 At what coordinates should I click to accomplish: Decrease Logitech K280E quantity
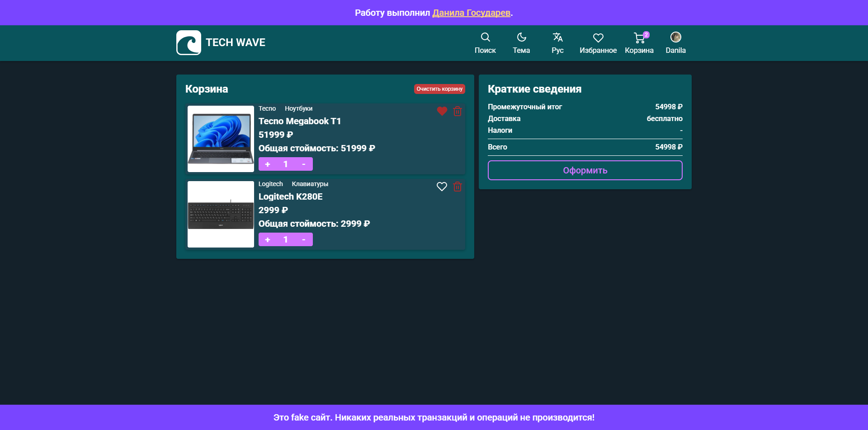(x=303, y=239)
